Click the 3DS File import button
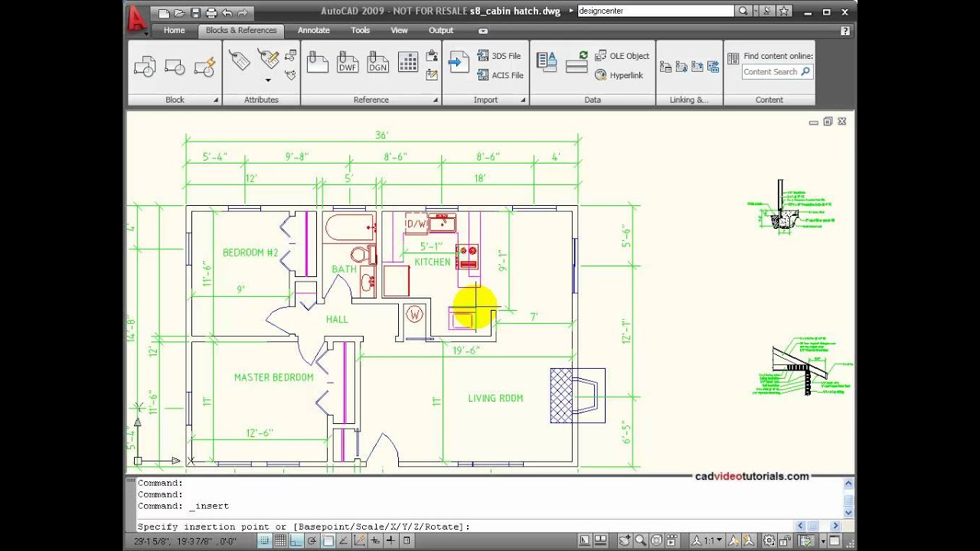 (499, 56)
